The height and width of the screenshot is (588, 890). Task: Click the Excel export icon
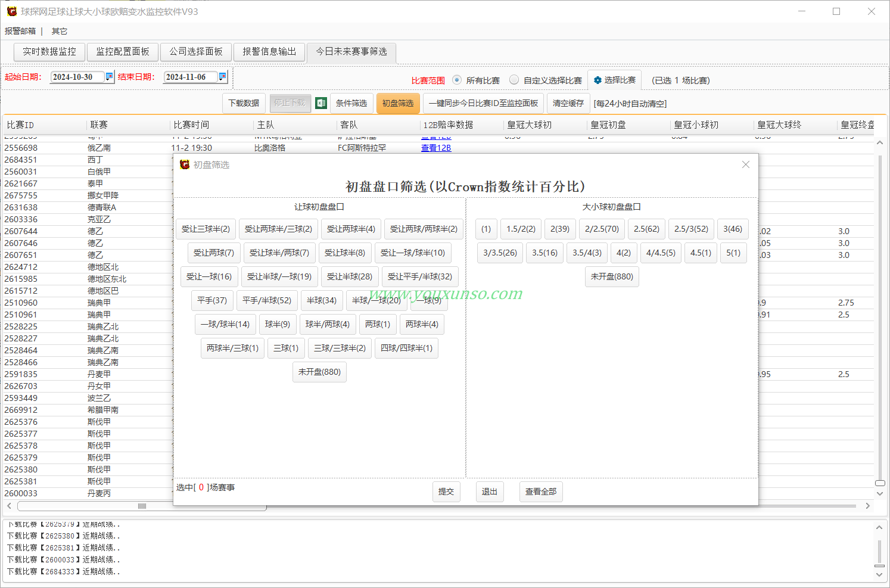tap(321, 103)
